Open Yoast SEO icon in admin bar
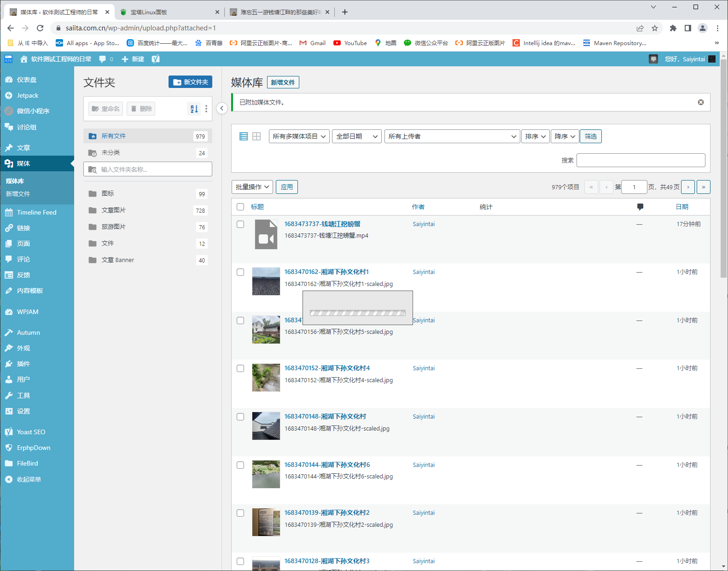 (x=156, y=59)
